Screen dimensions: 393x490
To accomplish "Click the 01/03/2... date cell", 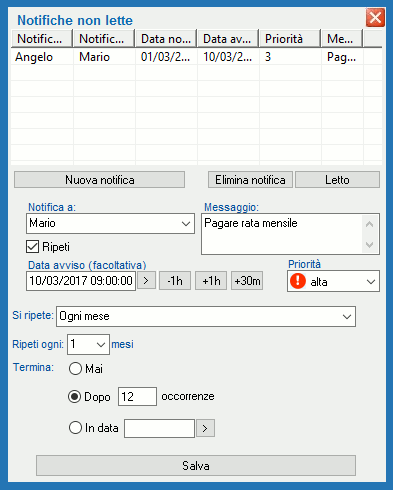I will coord(166,57).
